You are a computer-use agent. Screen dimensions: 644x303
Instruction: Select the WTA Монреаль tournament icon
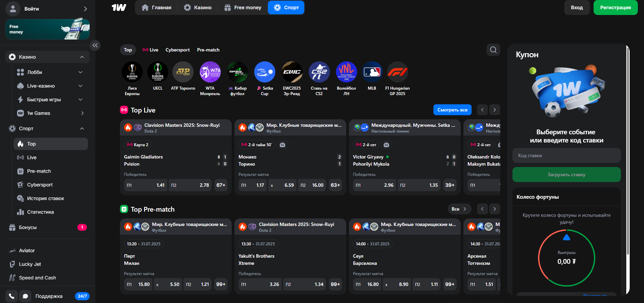click(210, 72)
